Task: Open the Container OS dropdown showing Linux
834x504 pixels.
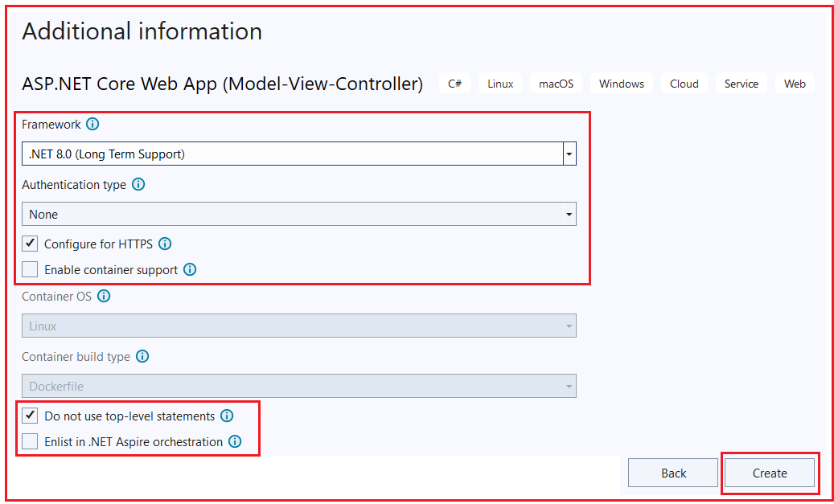Action: 299,326
